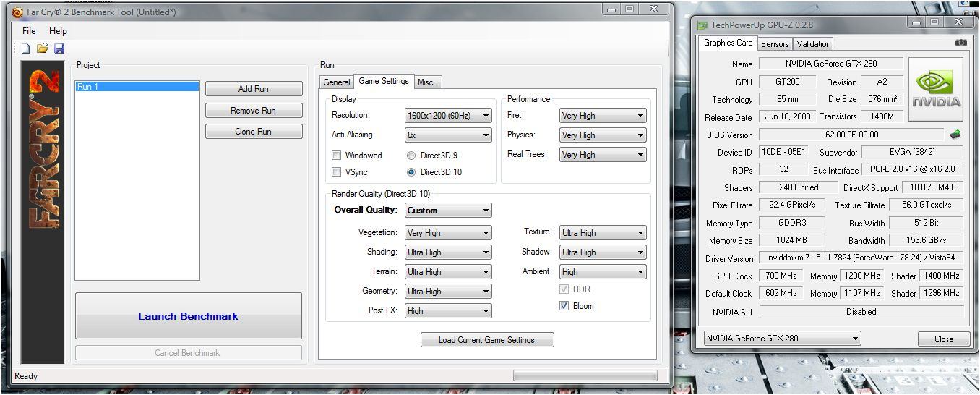Open the Ambient quality dropdown
The width and height of the screenshot is (980, 395).
(603, 272)
